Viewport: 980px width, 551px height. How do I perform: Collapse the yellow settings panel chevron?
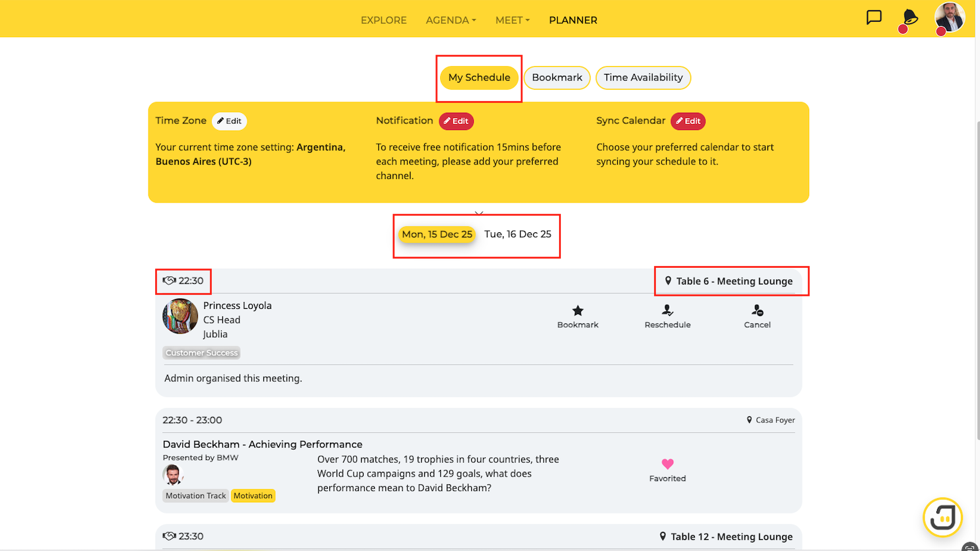point(479,213)
